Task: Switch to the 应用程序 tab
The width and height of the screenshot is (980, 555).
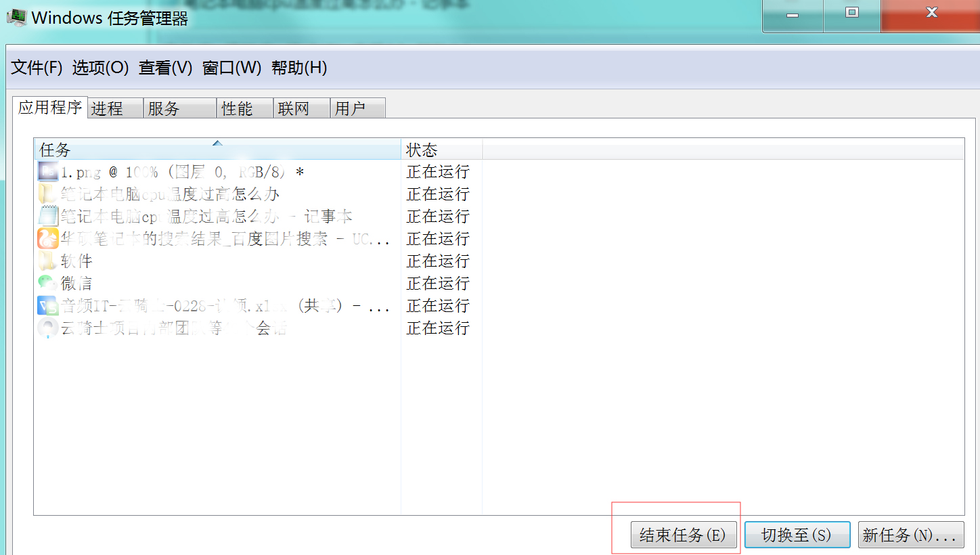Action: point(50,107)
